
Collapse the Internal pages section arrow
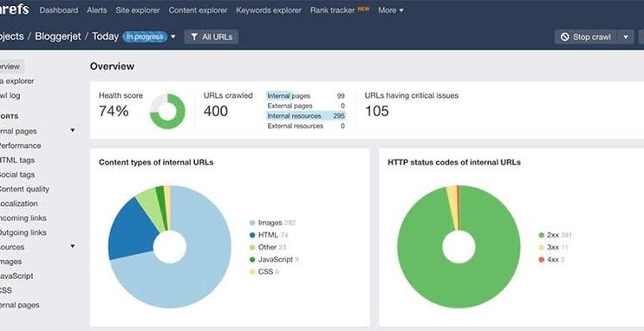[73, 130]
